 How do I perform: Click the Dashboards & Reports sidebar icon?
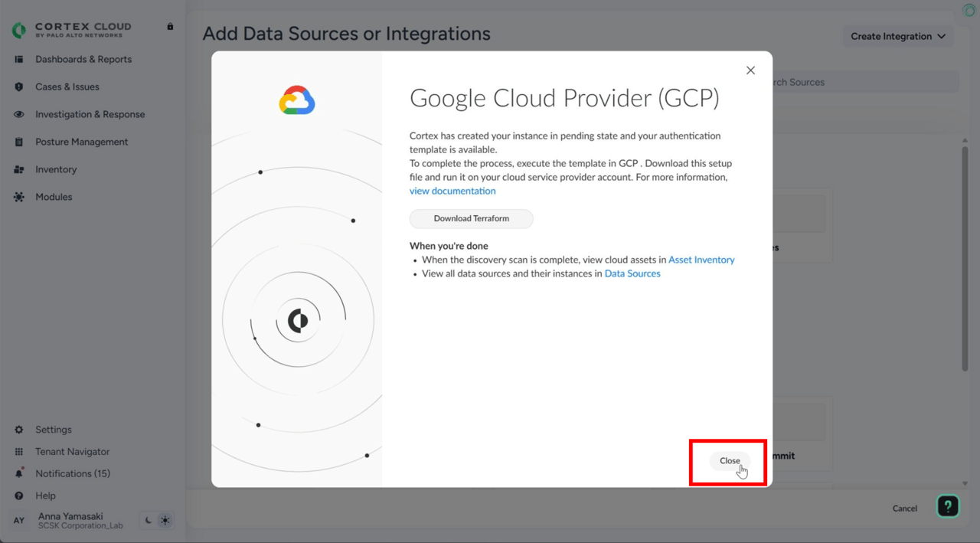tap(19, 59)
